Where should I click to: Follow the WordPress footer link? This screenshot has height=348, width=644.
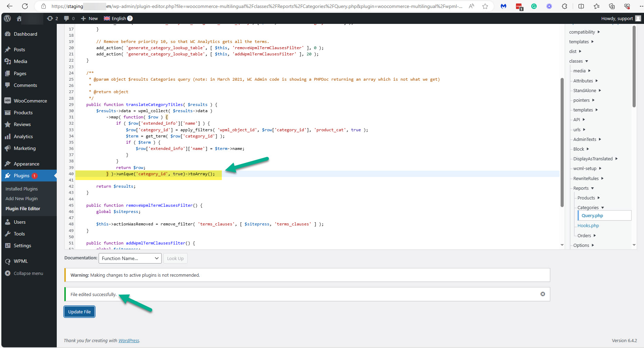point(129,340)
